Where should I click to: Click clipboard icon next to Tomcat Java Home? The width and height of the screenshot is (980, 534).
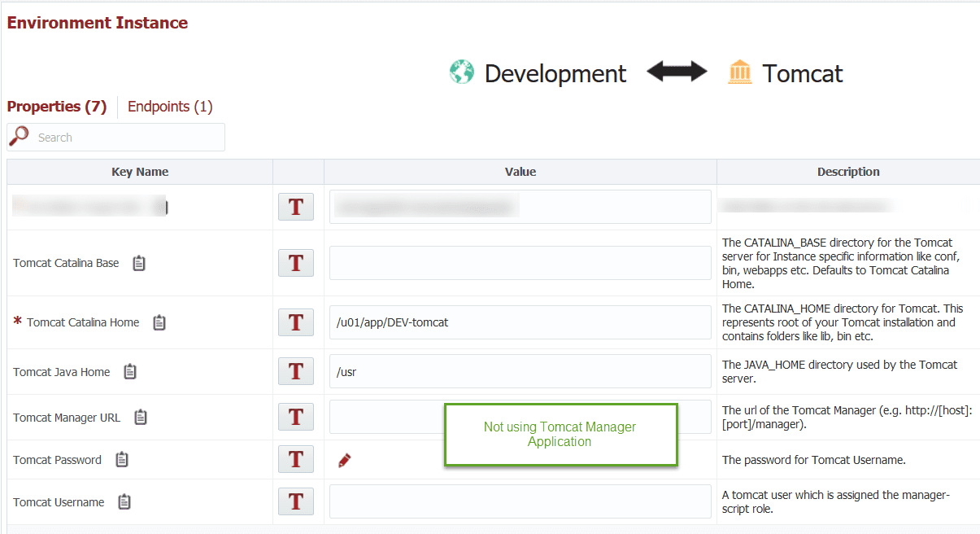point(130,372)
